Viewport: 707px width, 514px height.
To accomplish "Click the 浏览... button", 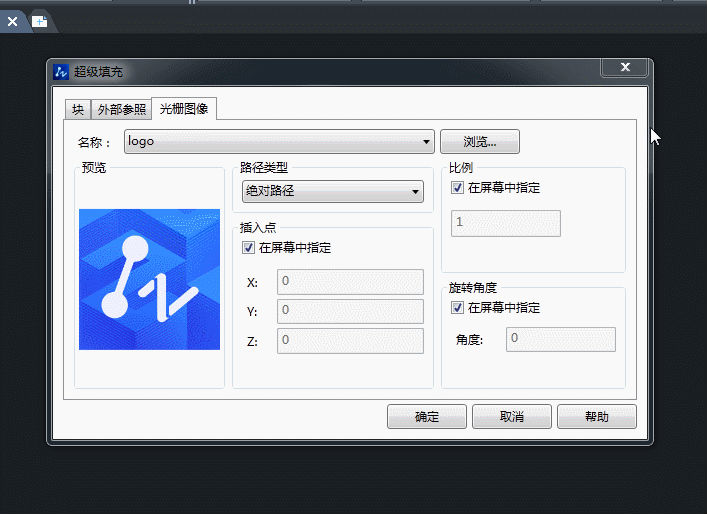I will coord(480,142).
